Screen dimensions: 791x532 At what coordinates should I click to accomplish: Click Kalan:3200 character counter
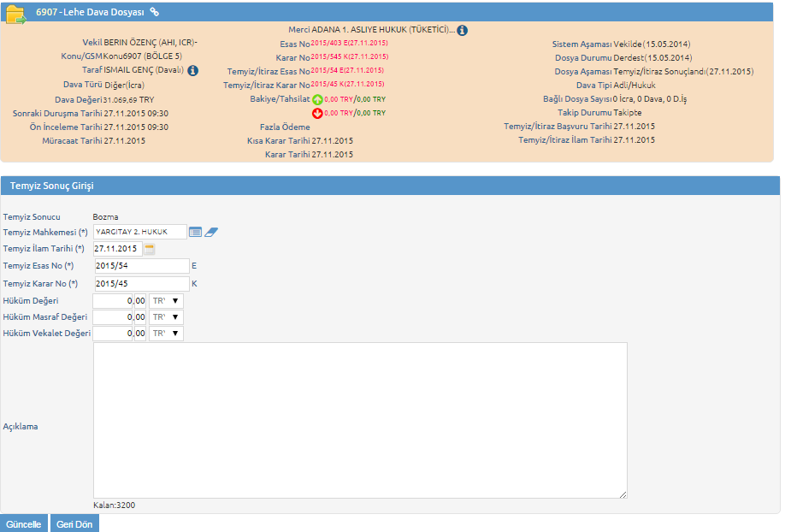click(114, 505)
